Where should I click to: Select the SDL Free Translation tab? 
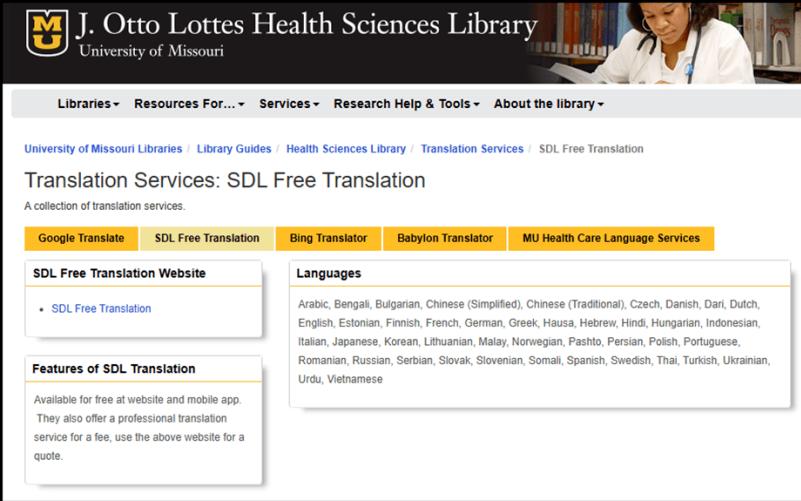(206, 238)
